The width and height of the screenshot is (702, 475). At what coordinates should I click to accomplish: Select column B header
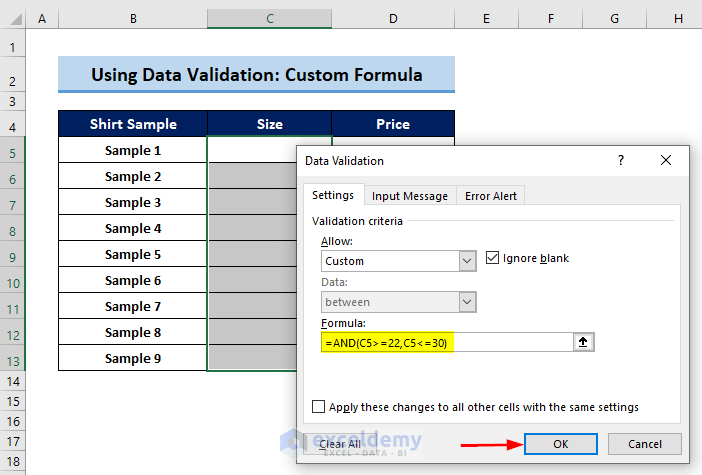click(x=133, y=19)
